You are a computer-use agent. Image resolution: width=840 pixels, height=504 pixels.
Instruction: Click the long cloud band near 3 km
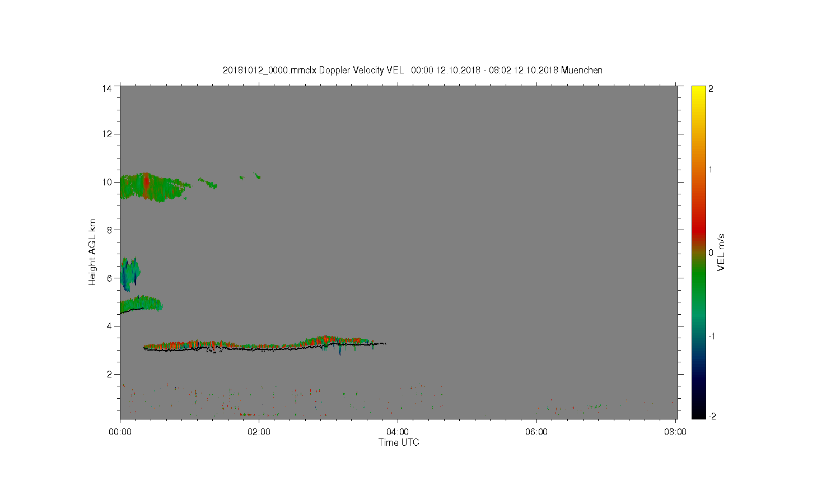tap(264, 344)
